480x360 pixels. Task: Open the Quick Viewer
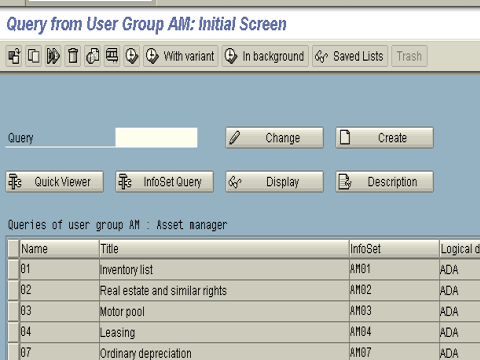point(55,182)
